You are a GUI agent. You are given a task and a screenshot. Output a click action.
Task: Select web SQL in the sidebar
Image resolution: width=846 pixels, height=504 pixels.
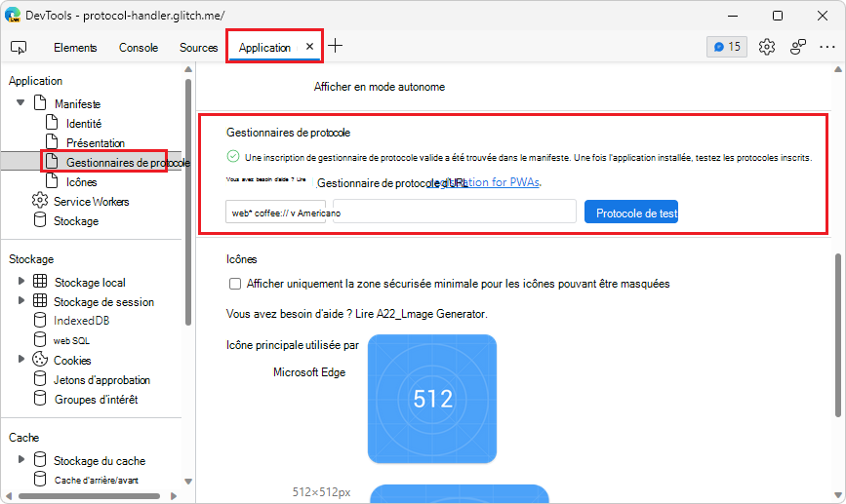coord(71,340)
